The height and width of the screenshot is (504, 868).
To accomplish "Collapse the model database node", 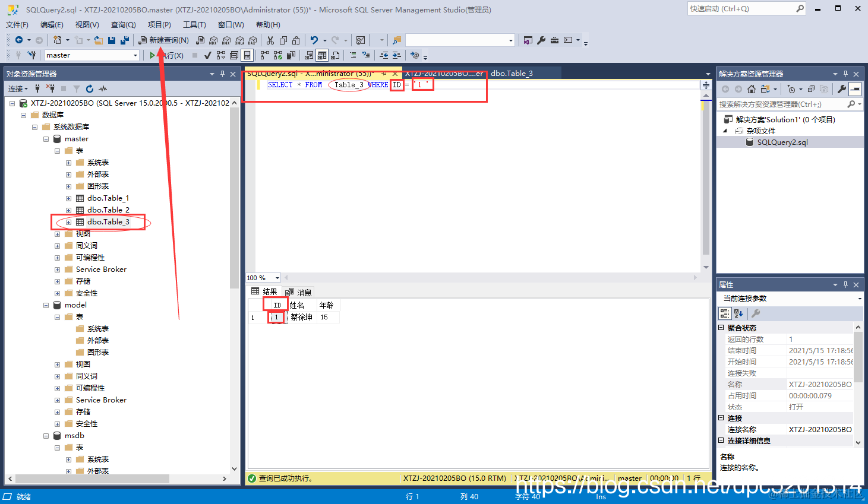I will click(46, 305).
